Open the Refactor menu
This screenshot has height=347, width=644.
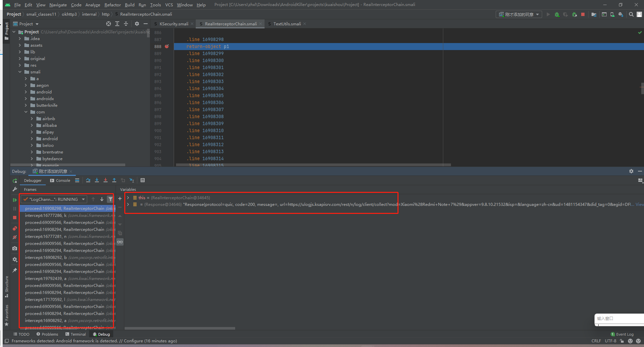point(113,5)
